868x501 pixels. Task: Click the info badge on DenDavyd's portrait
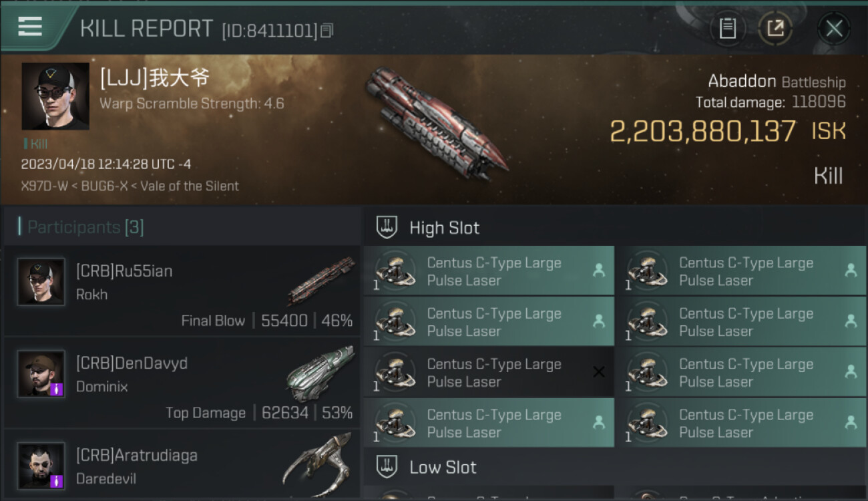click(57, 389)
